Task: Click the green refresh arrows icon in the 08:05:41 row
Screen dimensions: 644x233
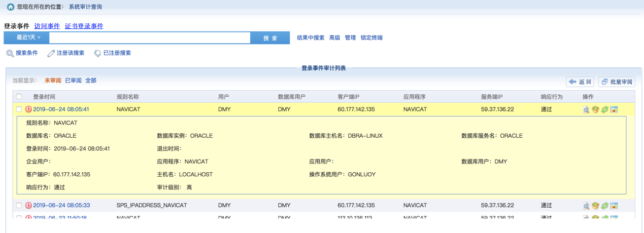Action: (x=604, y=109)
